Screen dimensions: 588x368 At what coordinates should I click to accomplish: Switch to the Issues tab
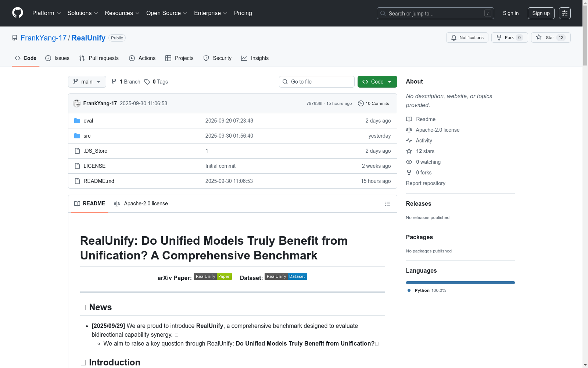click(x=57, y=58)
